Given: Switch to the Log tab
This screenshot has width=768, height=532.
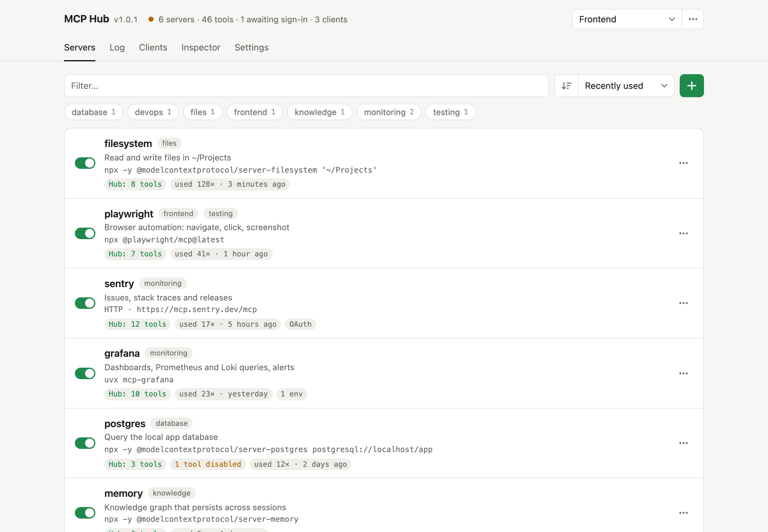Looking at the screenshot, I should point(117,47).
